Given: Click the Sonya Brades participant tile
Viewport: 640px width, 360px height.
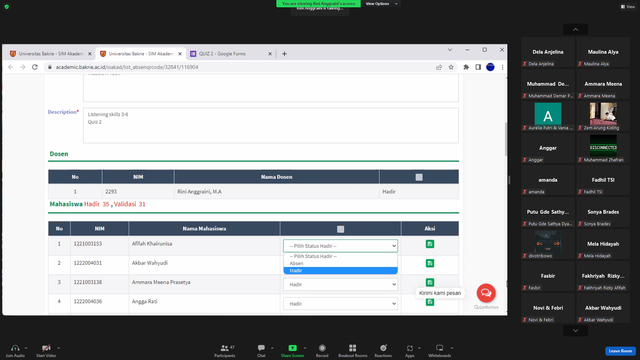Looking at the screenshot, I should tap(603, 213).
